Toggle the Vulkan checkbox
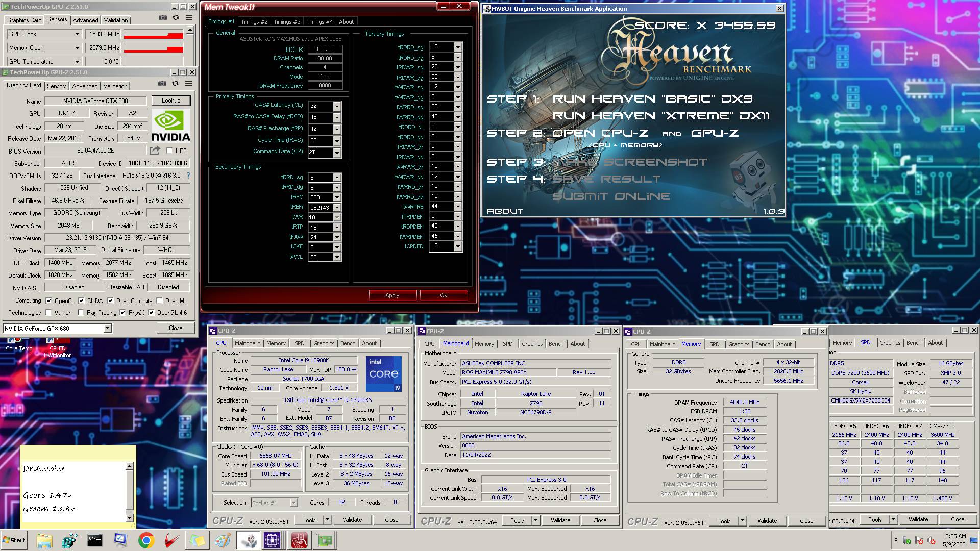Screen dimensions: 980x551 pos(48,313)
